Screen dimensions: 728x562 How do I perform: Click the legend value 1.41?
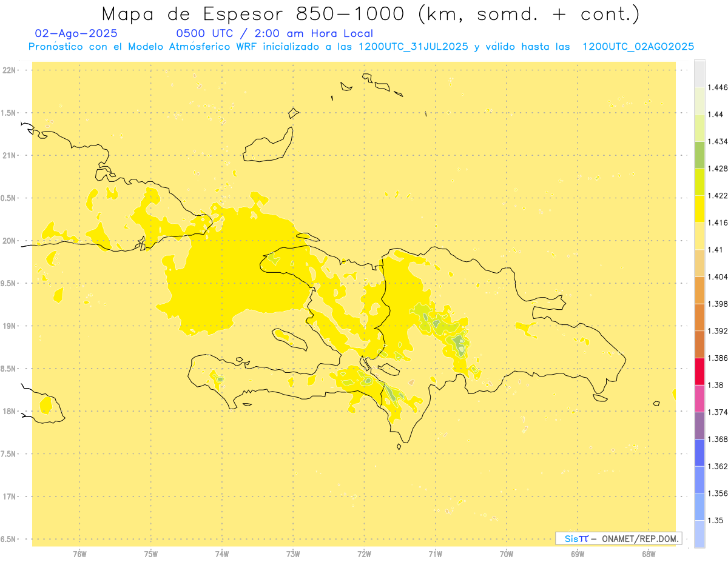coord(716,249)
